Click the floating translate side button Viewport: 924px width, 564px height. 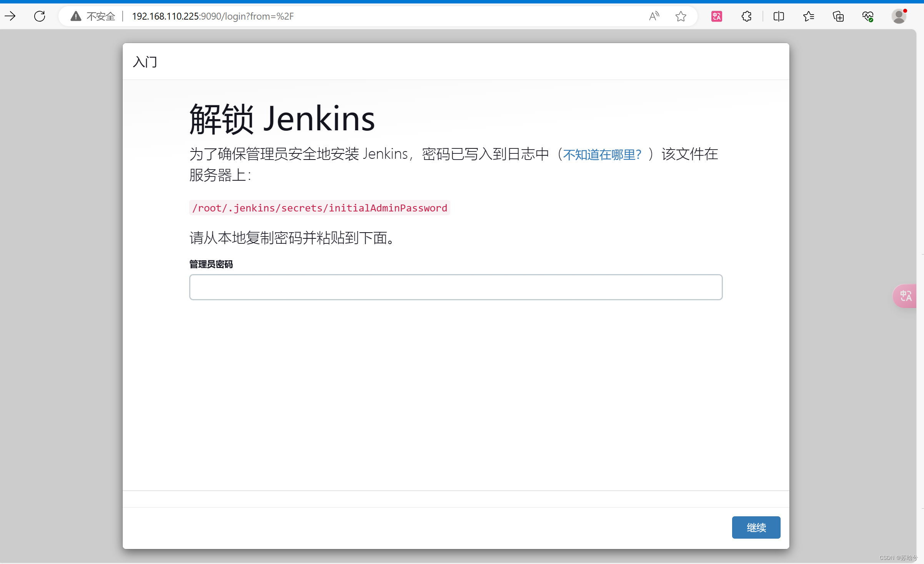click(x=906, y=296)
